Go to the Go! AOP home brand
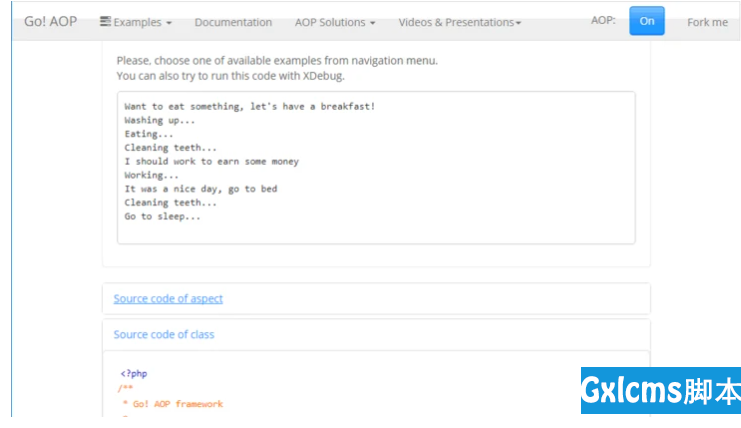The image size is (741, 428). coord(50,21)
